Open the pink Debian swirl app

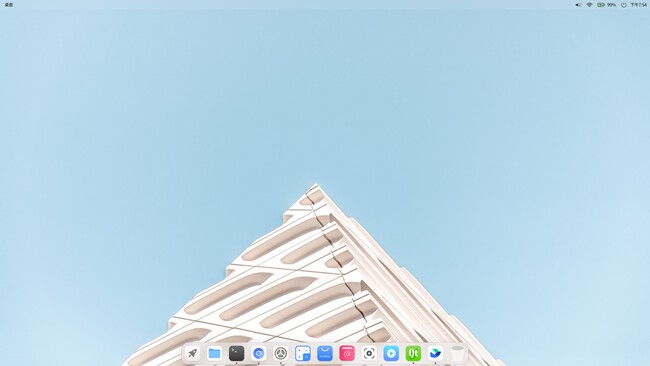(x=347, y=354)
